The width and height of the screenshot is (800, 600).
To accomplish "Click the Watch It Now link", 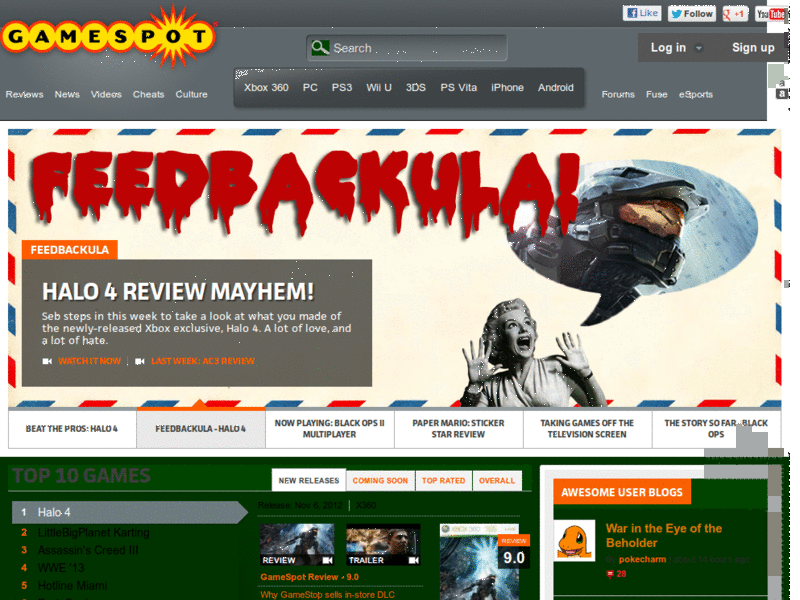I will click(89, 361).
